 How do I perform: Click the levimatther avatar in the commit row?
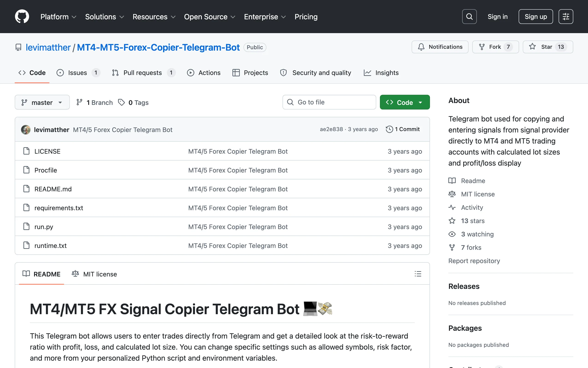point(26,130)
